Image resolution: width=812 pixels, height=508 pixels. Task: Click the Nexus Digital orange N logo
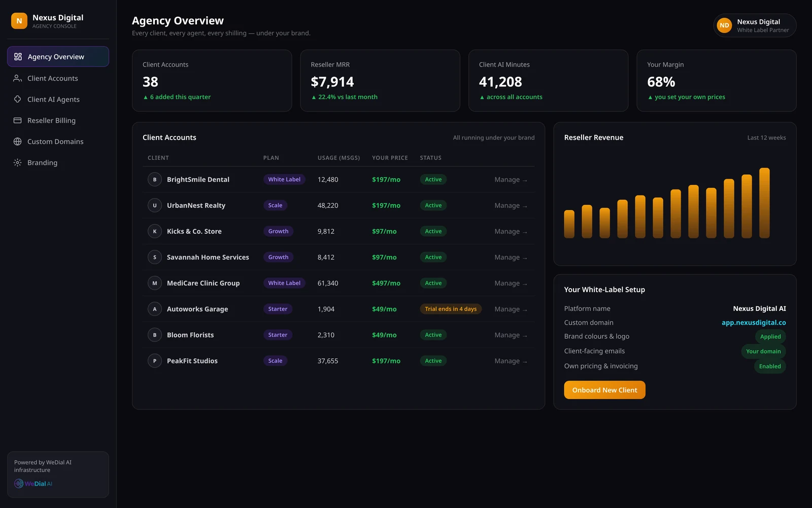pos(19,21)
